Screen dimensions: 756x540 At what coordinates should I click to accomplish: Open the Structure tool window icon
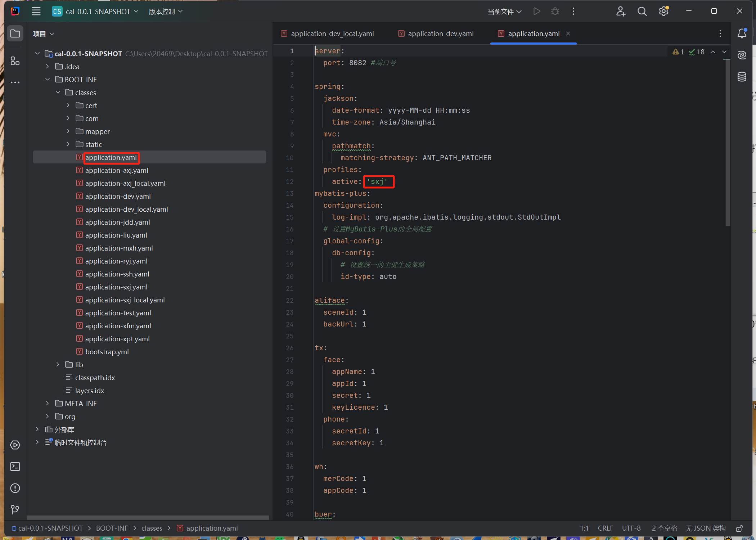pos(15,61)
